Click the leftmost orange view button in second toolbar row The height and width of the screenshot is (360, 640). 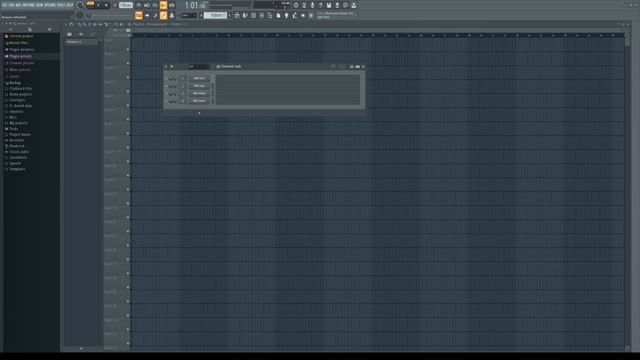(x=139, y=16)
